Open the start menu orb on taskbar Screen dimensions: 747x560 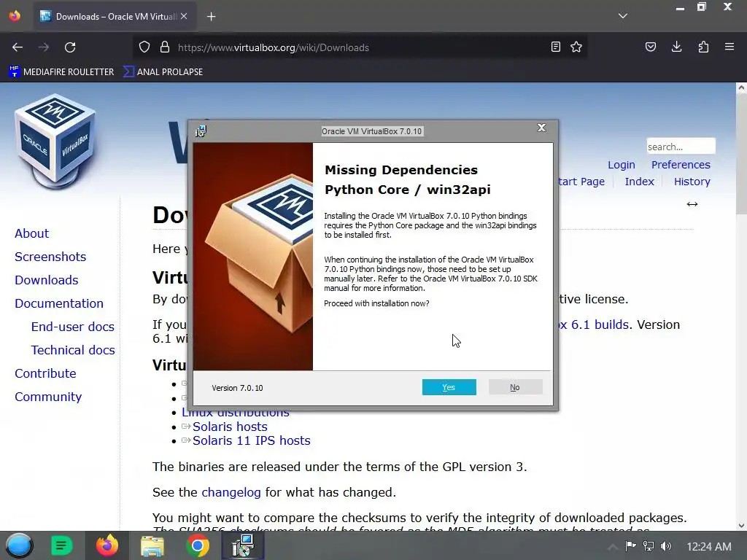point(18,545)
